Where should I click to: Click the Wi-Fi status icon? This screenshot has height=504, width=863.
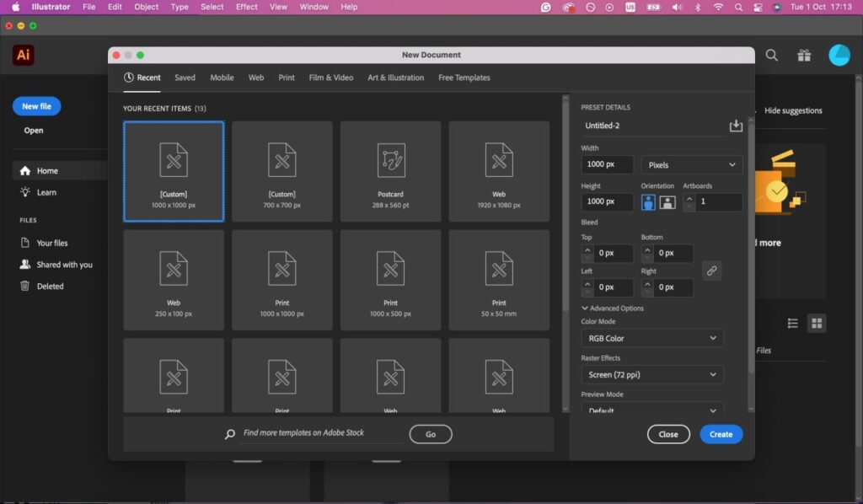click(x=718, y=7)
